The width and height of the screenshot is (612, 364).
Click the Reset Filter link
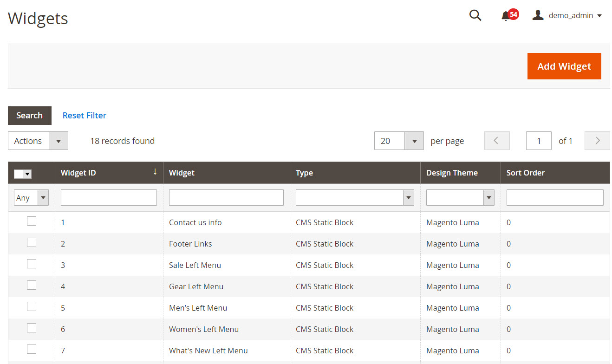click(85, 116)
